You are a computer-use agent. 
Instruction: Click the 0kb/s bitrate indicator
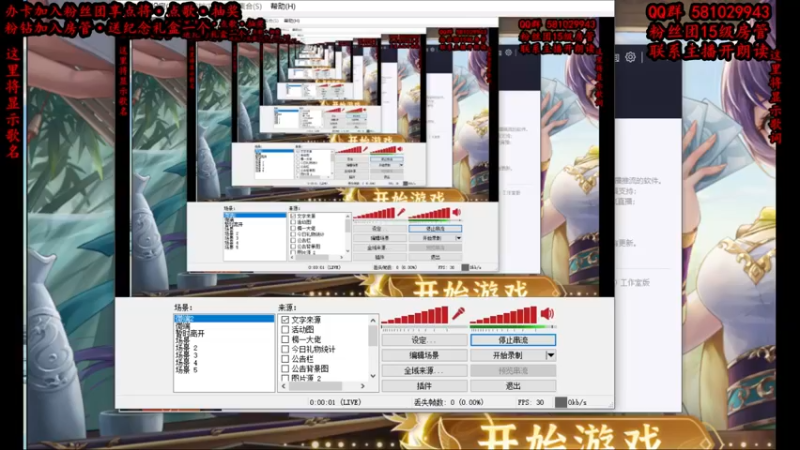571,402
